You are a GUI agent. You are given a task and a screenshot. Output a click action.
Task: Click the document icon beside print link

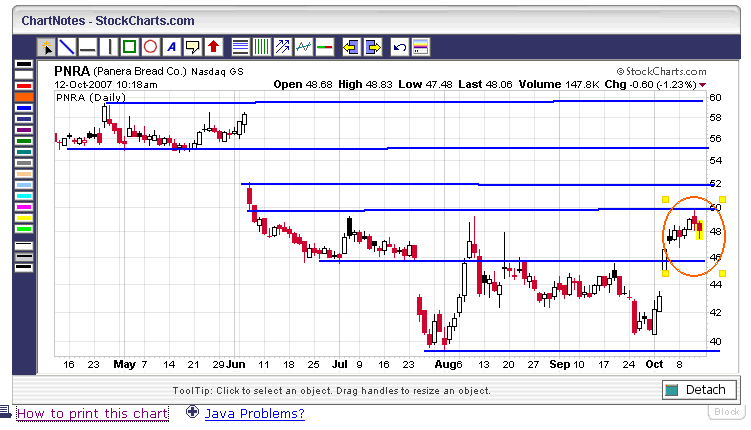[x=5, y=411]
